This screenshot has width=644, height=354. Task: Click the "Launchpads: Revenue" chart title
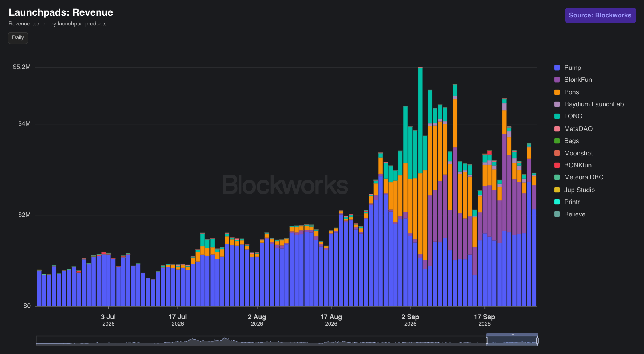point(61,12)
